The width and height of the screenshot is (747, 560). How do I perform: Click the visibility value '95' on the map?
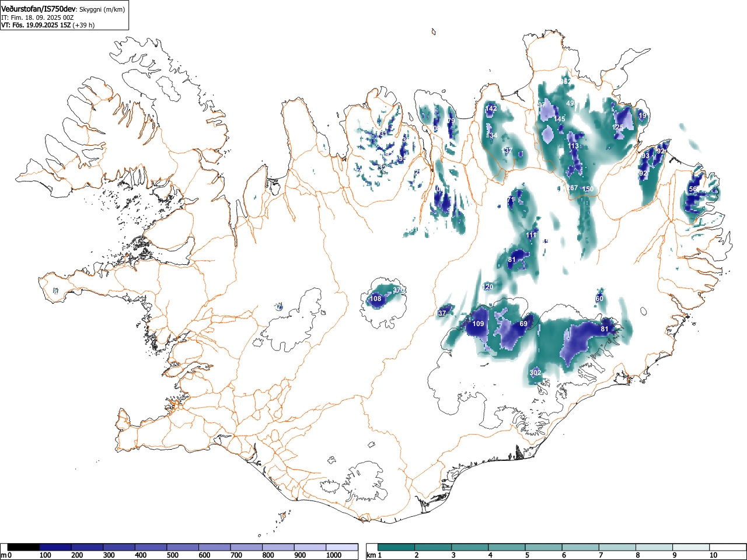click(x=402, y=158)
